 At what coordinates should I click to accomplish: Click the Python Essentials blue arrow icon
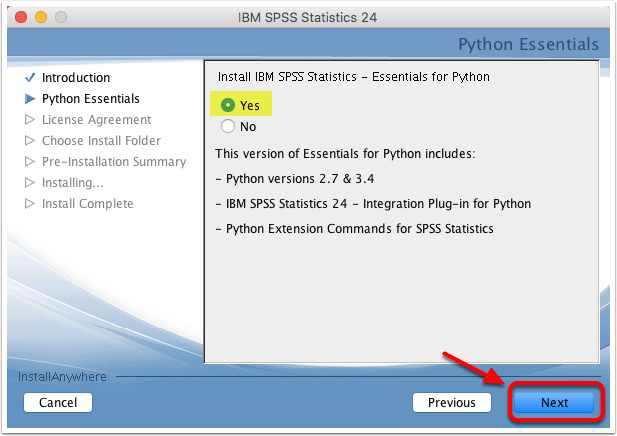30,98
